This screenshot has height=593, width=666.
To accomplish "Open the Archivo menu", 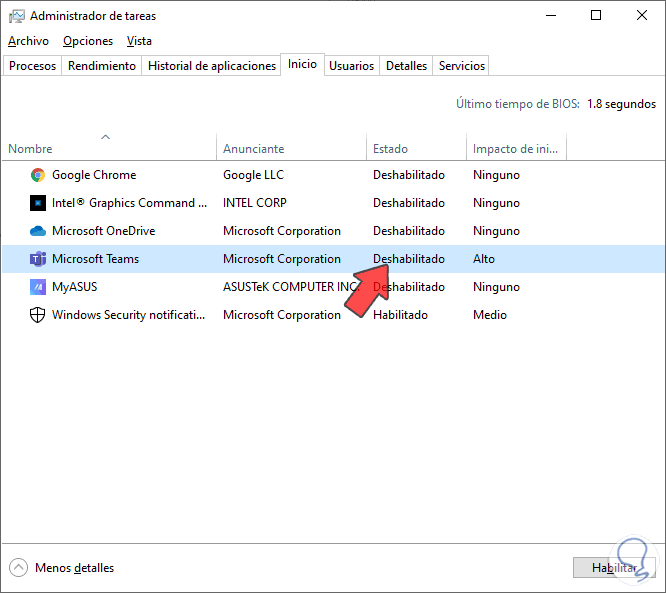I will coord(28,41).
